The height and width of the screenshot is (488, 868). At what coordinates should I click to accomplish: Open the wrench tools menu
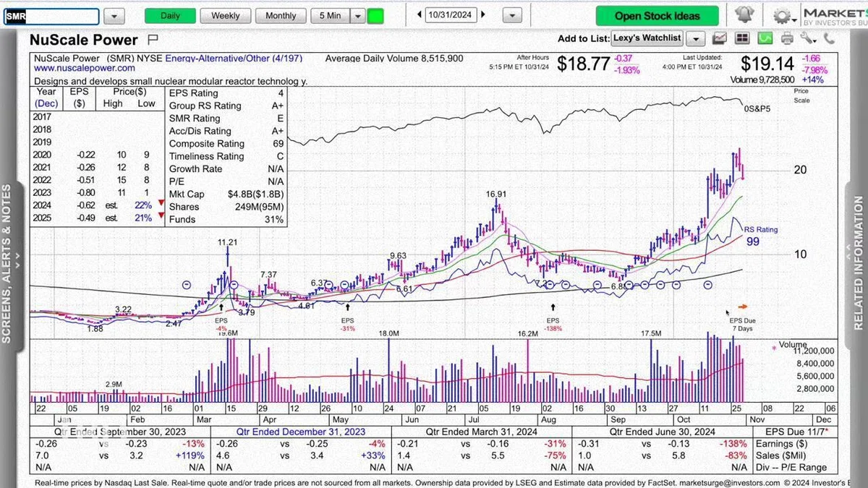(809, 38)
